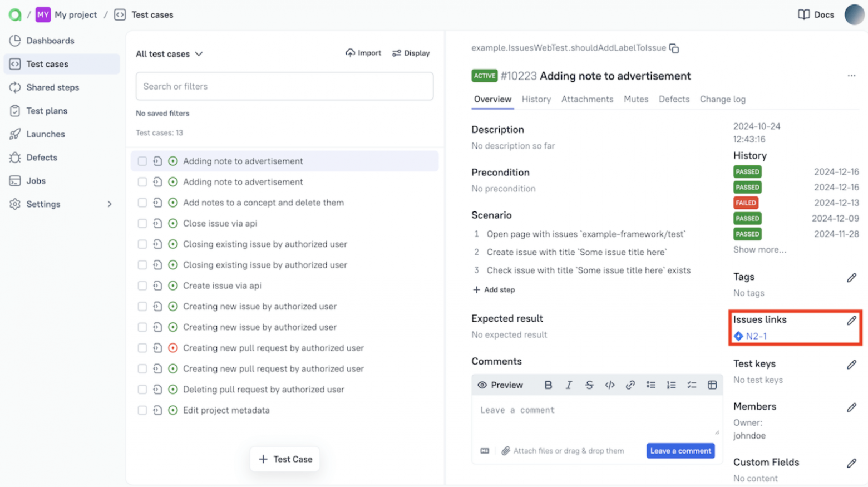Image resolution: width=868 pixels, height=487 pixels.
Task: Click the Test Case button
Action: pyautogui.click(x=284, y=459)
